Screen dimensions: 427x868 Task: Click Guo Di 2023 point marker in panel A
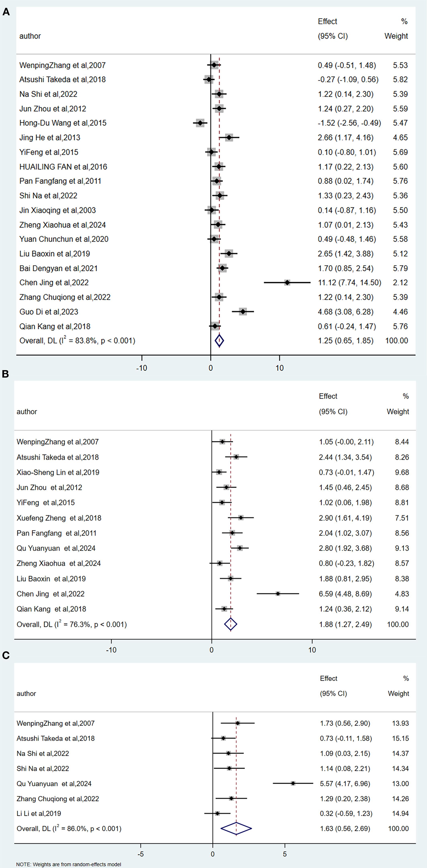243,312
